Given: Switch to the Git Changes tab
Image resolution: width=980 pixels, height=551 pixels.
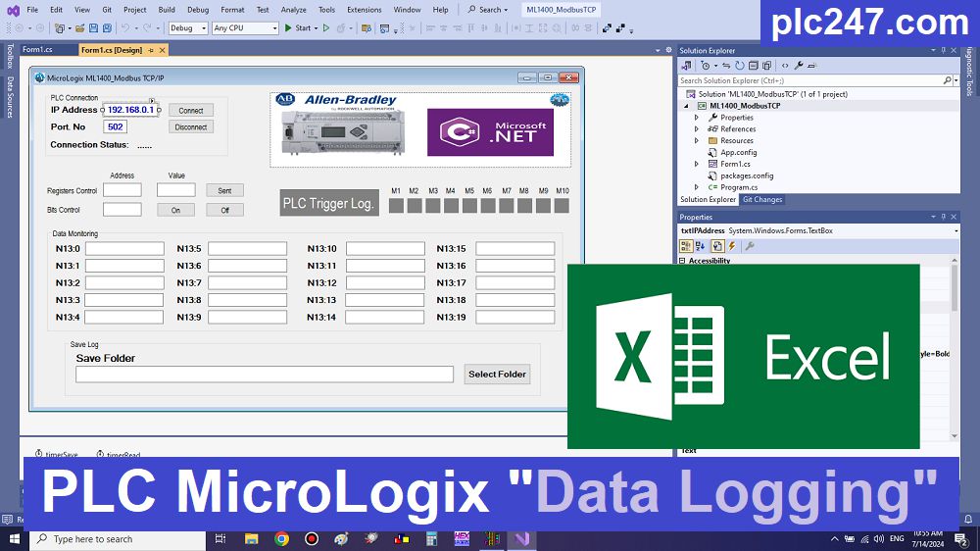Looking at the screenshot, I should pos(761,199).
